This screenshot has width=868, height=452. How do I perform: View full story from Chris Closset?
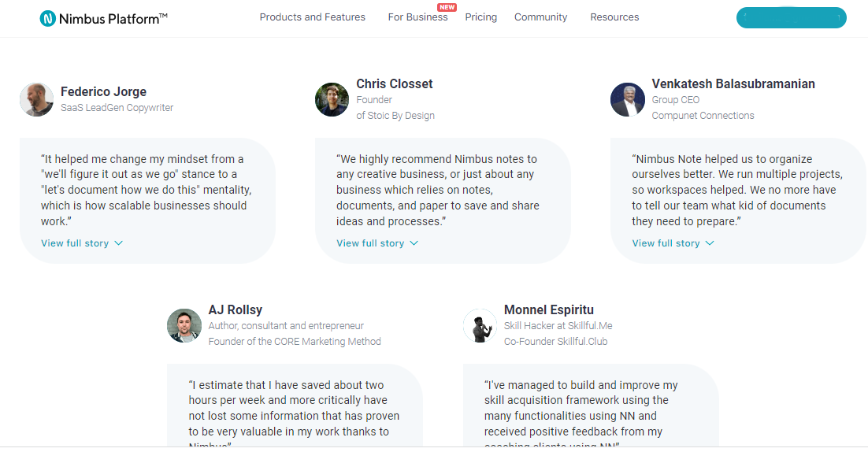pos(370,243)
